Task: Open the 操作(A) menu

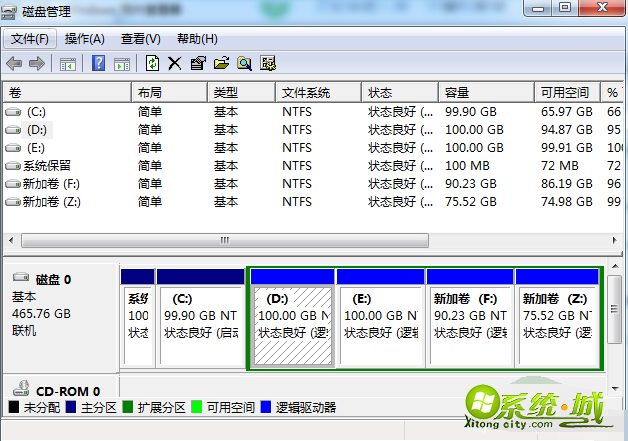Action: 85,39
